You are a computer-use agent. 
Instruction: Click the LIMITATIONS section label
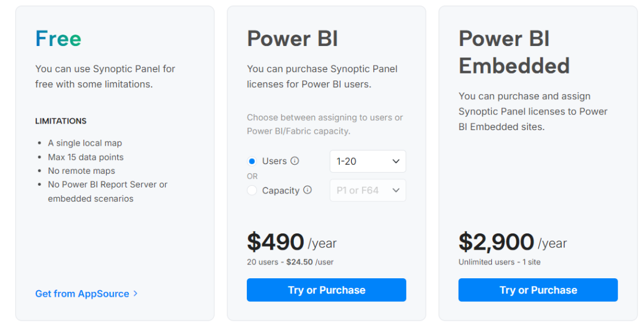(61, 121)
